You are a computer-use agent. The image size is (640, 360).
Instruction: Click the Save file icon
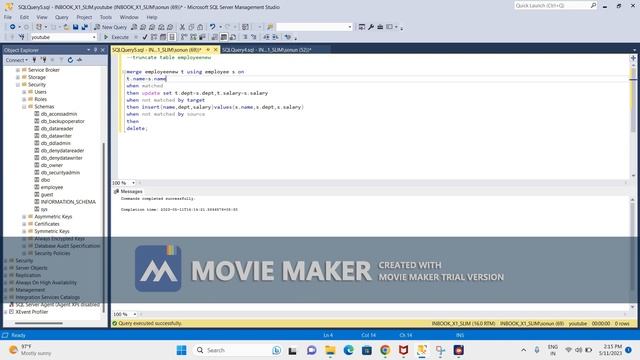[x=76, y=27]
